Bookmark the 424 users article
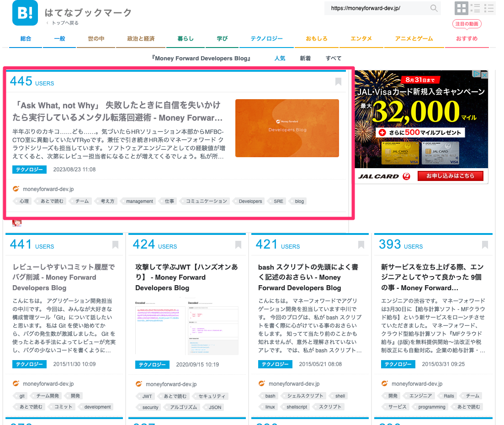504x425 pixels. coord(238,245)
